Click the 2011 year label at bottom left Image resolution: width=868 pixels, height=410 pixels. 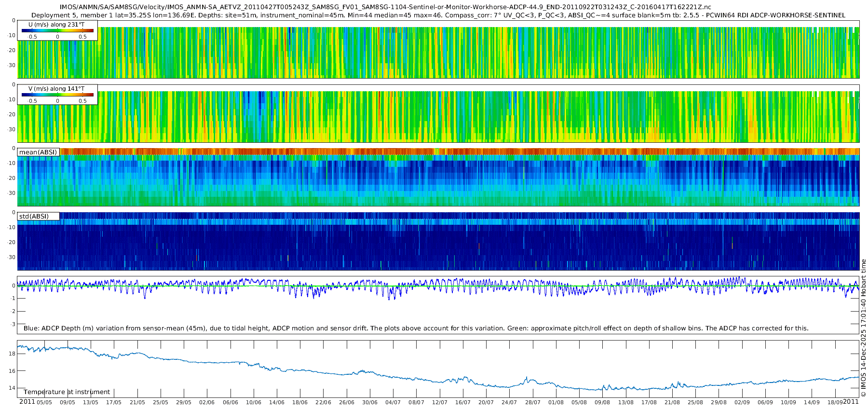27,402
